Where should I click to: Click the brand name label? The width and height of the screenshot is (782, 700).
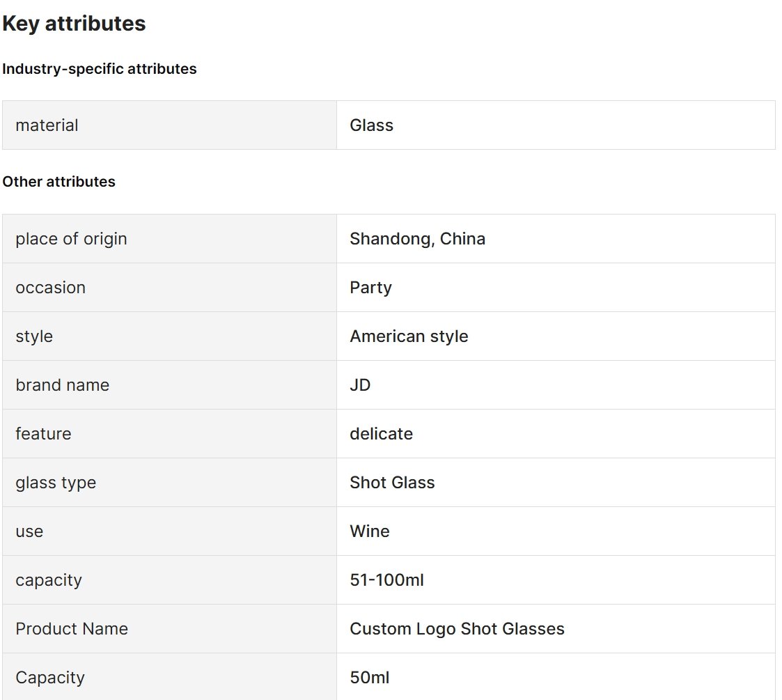point(63,385)
